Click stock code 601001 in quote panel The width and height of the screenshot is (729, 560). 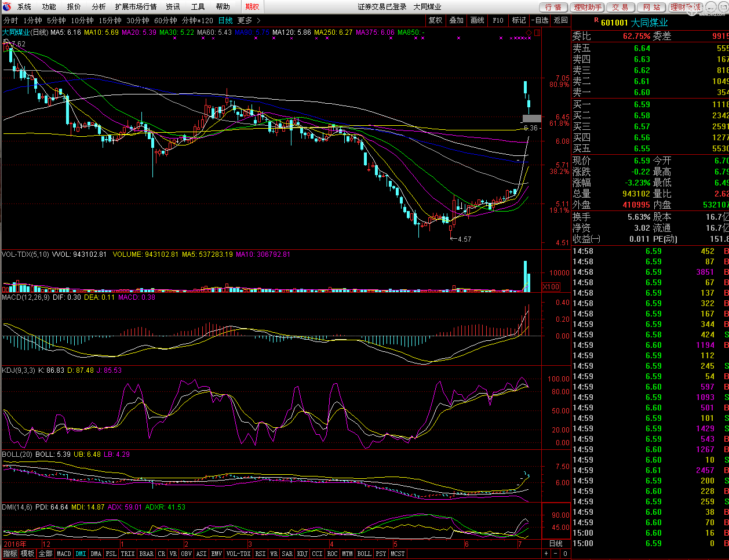coord(614,23)
